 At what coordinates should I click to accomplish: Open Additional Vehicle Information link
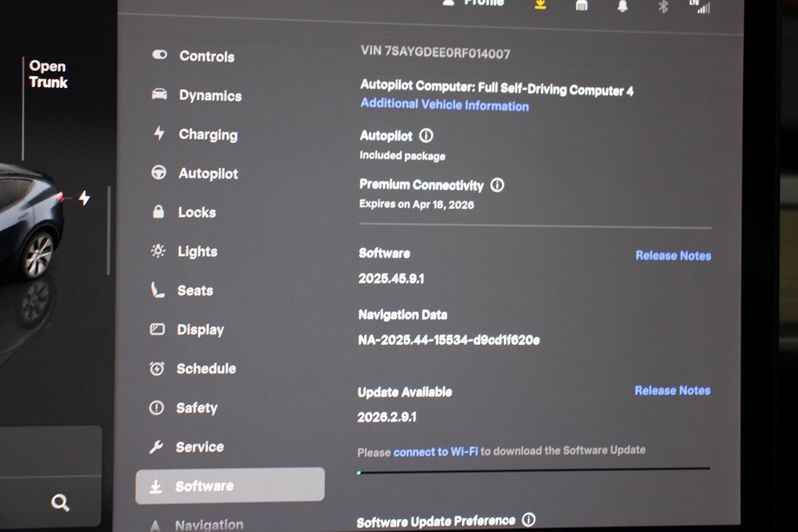pos(444,104)
